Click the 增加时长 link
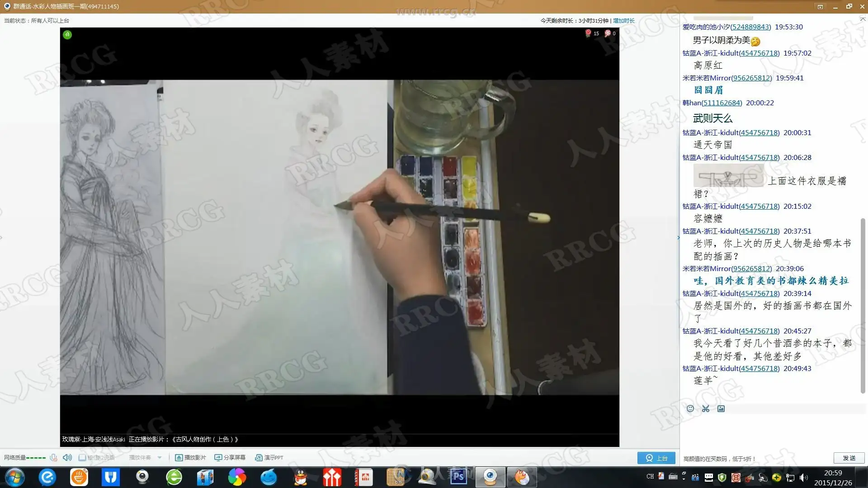The height and width of the screenshot is (488, 868). [x=623, y=21]
